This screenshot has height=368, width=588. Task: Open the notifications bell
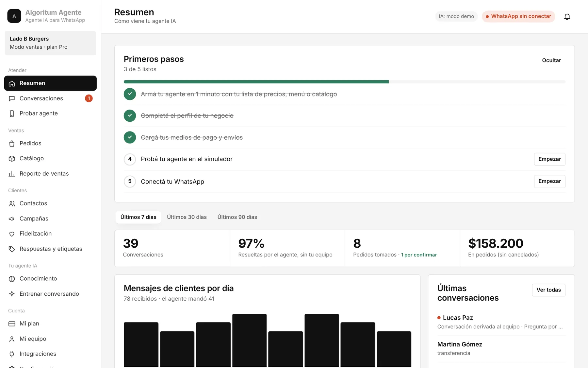tap(567, 17)
